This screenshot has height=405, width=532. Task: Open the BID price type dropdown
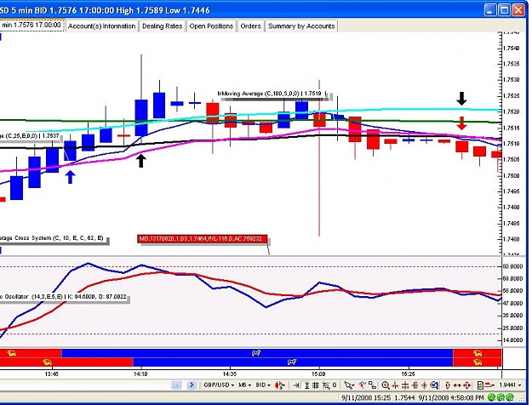(x=263, y=385)
